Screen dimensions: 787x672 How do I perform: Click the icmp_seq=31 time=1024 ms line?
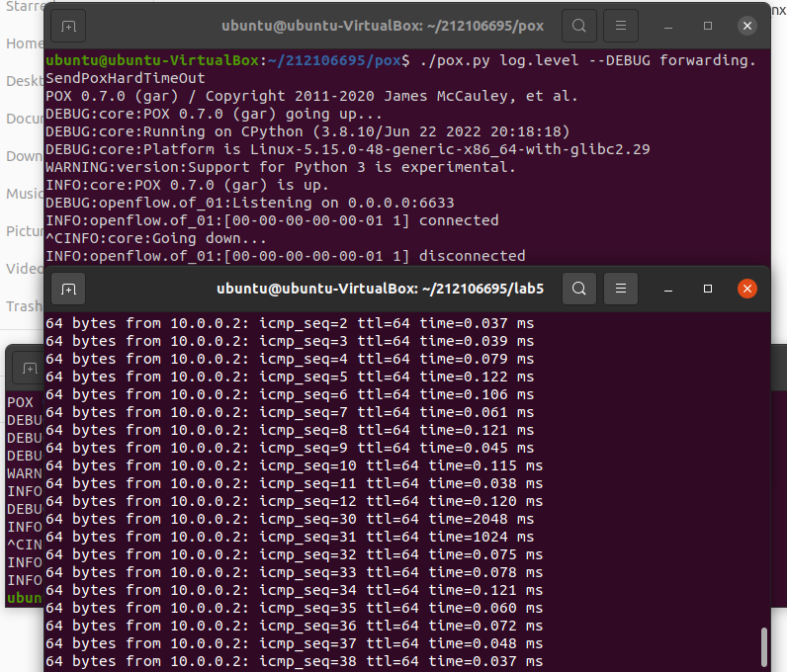(x=290, y=537)
